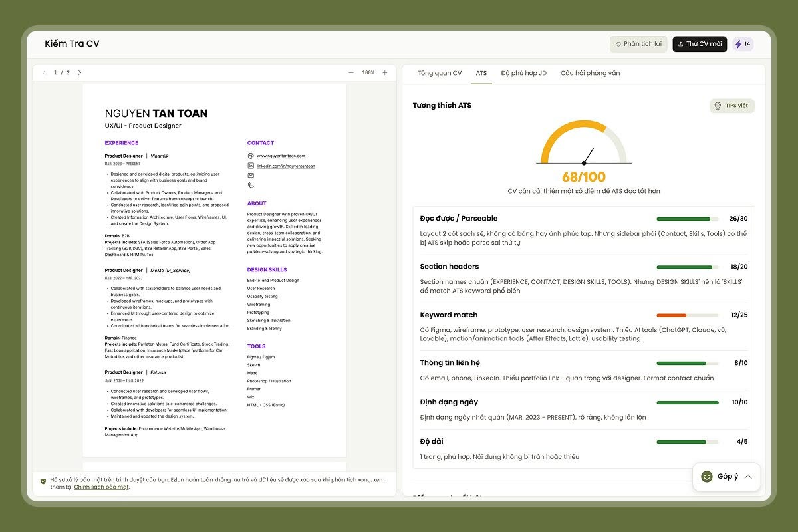Select the ATS tab

tap(481, 73)
